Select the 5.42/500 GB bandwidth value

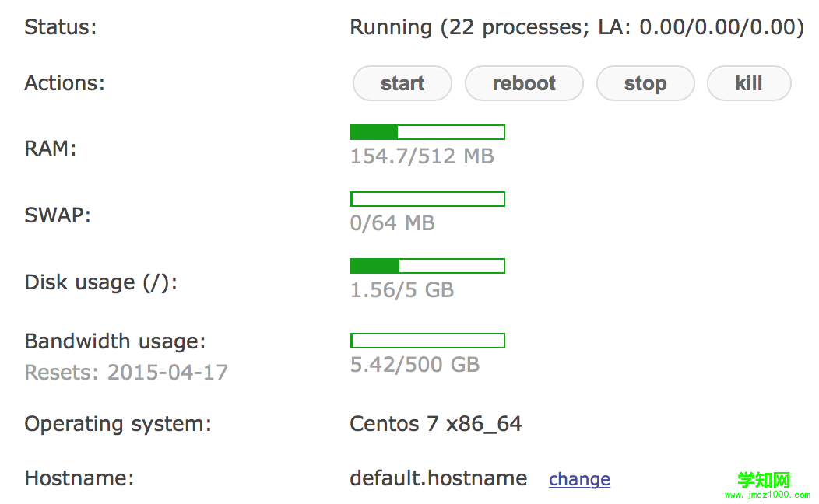point(415,364)
